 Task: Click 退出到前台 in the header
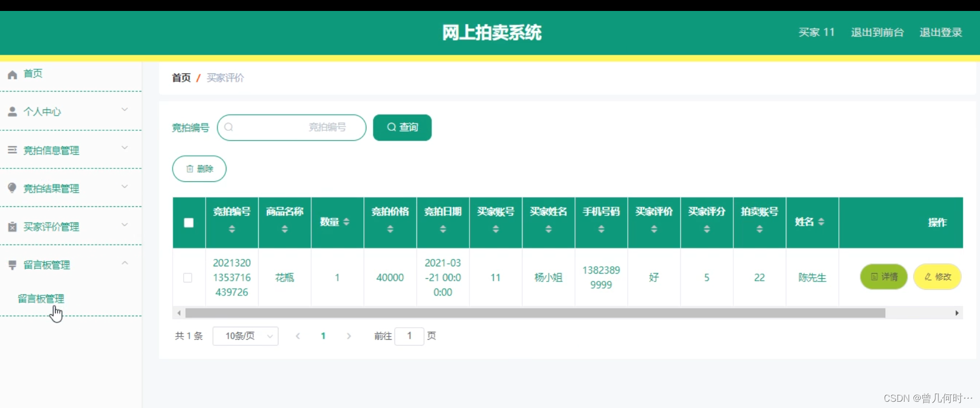877,32
